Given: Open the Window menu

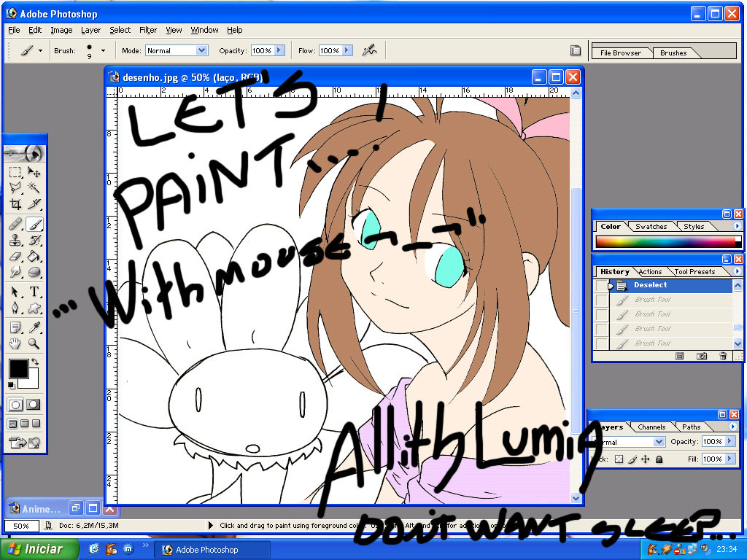Looking at the screenshot, I should (x=204, y=30).
